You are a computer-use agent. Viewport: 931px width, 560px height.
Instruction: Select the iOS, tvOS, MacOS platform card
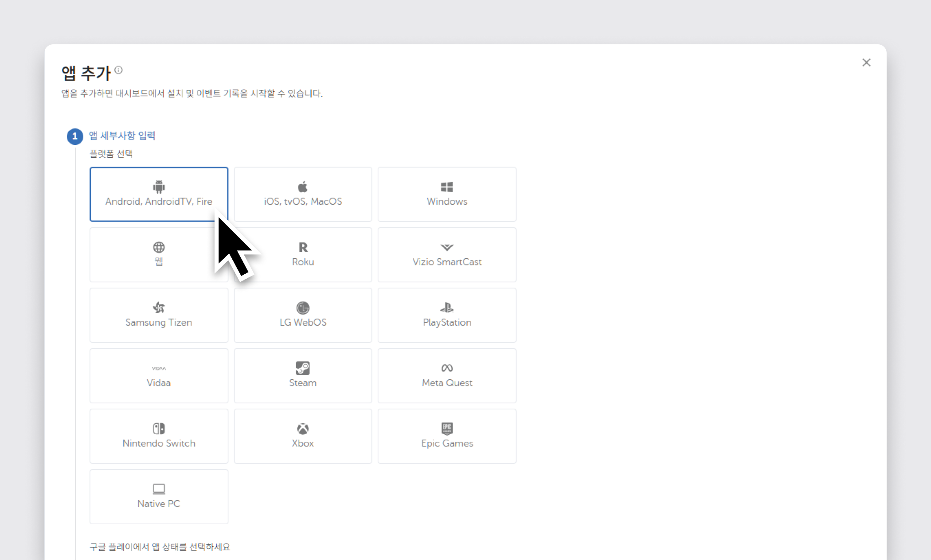click(303, 194)
